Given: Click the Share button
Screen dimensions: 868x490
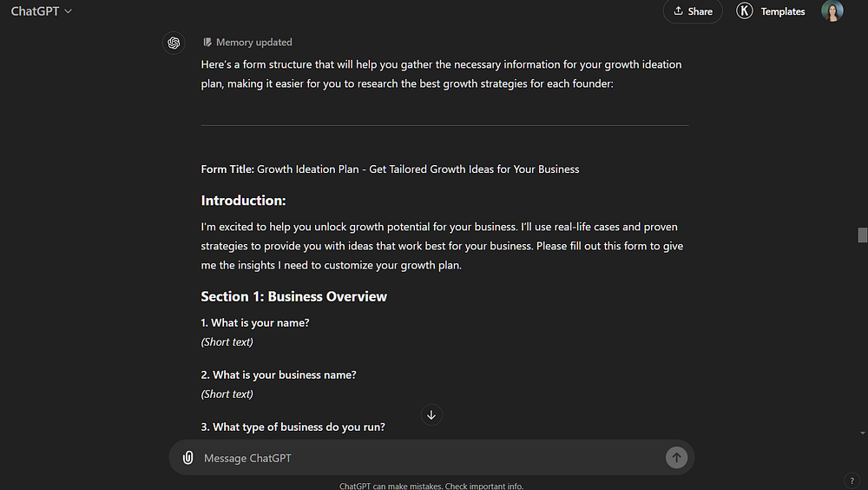Looking at the screenshot, I should (x=693, y=11).
